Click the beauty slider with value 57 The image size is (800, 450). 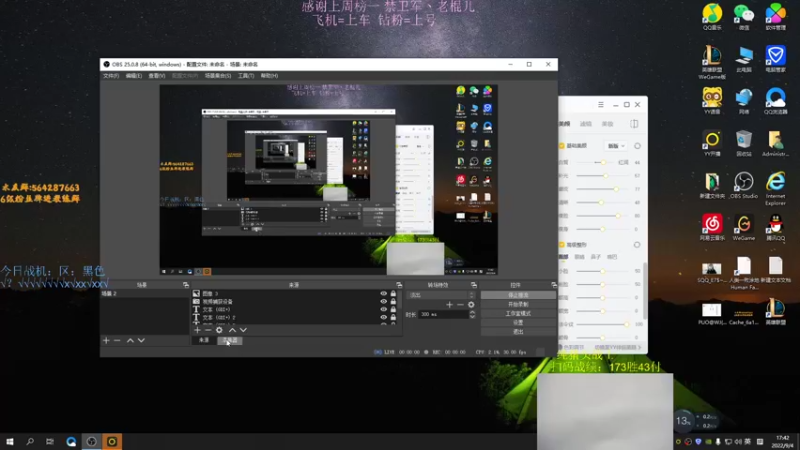[602, 176]
